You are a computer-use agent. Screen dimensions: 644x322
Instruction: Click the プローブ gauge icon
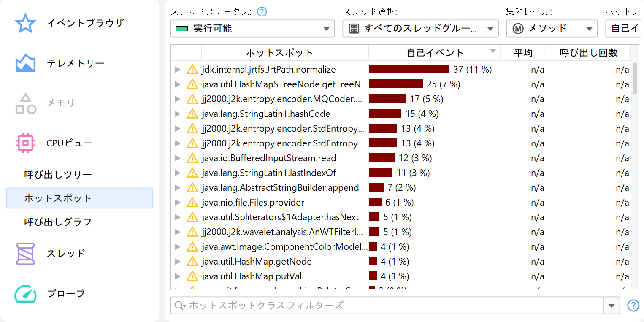tap(25, 293)
